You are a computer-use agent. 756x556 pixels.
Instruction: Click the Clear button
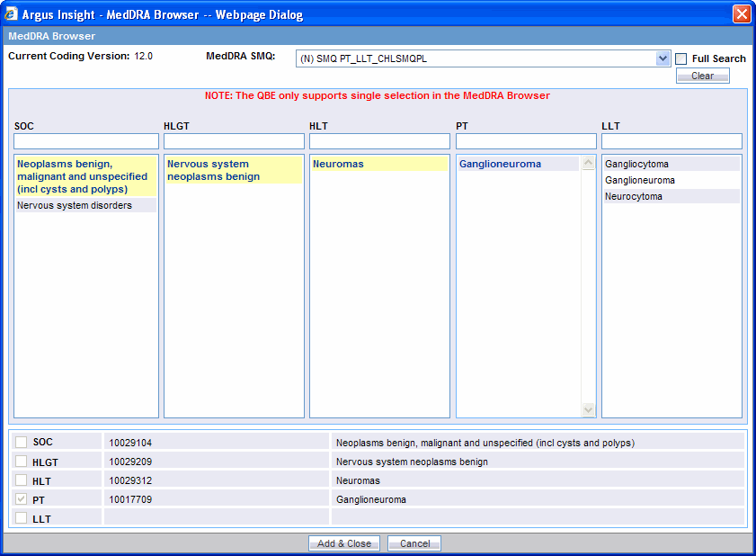(702, 76)
